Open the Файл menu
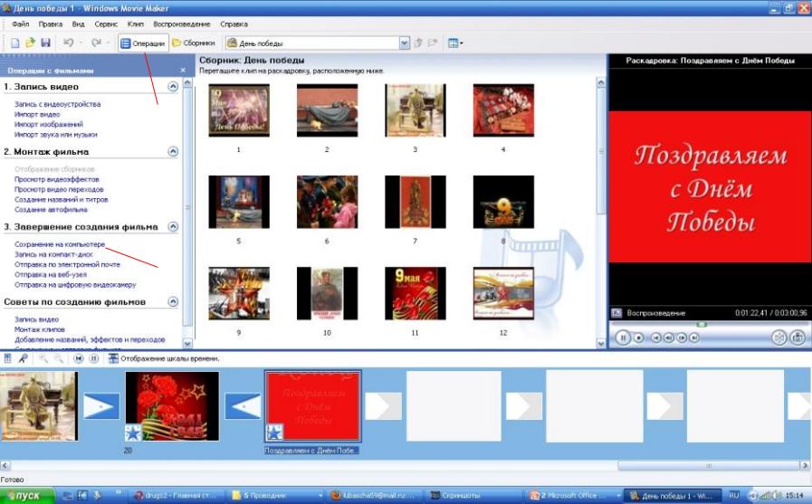Image resolution: width=812 pixels, height=504 pixels. pos(21,24)
